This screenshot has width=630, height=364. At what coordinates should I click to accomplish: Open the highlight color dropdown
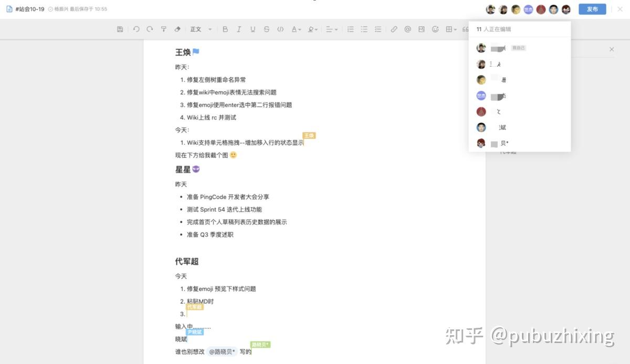point(312,29)
